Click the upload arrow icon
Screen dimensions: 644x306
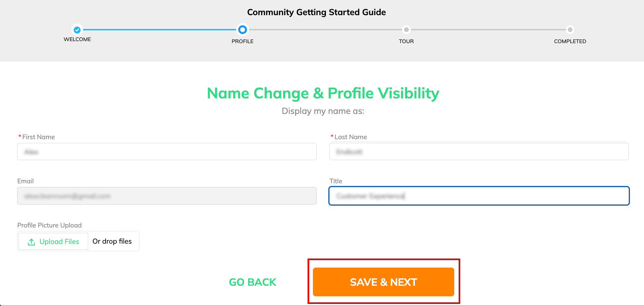(31, 242)
